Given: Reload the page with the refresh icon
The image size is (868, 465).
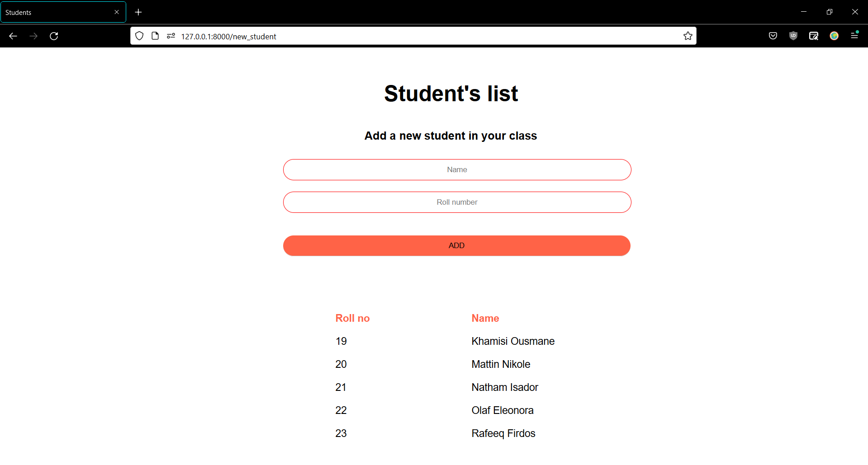Looking at the screenshot, I should (54, 36).
